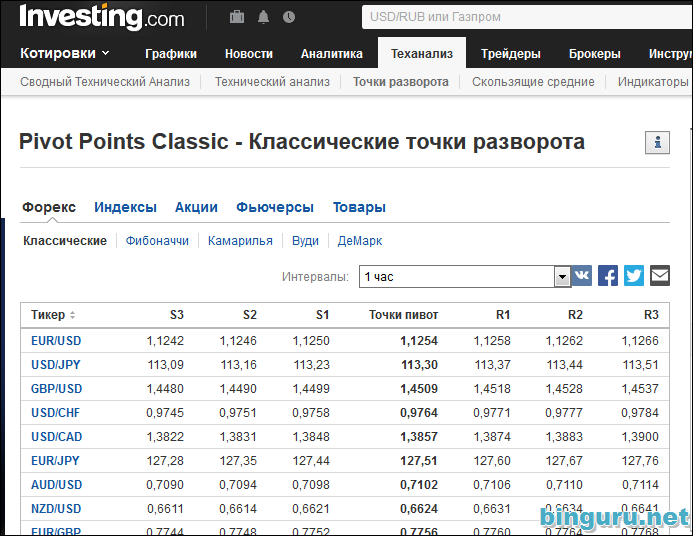Expand the Котировки menu chevron

[x=106, y=53]
